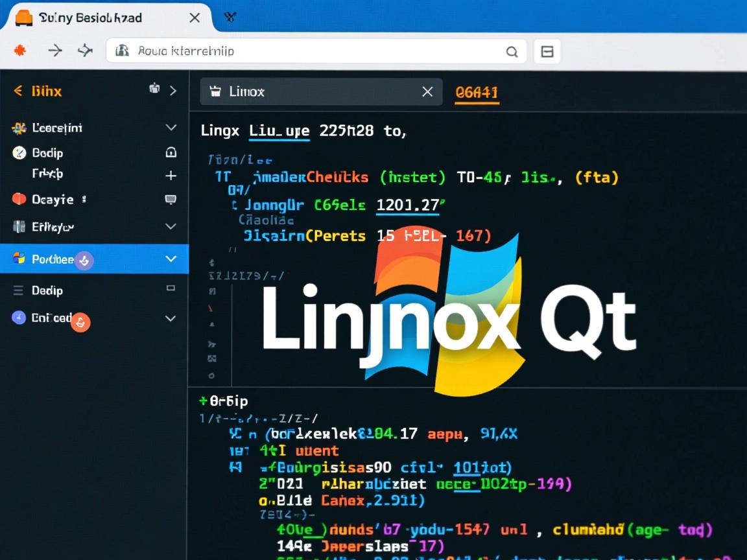747x560 pixels.
Task: Collapse the highlighted Pordbee section
Action: 171,259
